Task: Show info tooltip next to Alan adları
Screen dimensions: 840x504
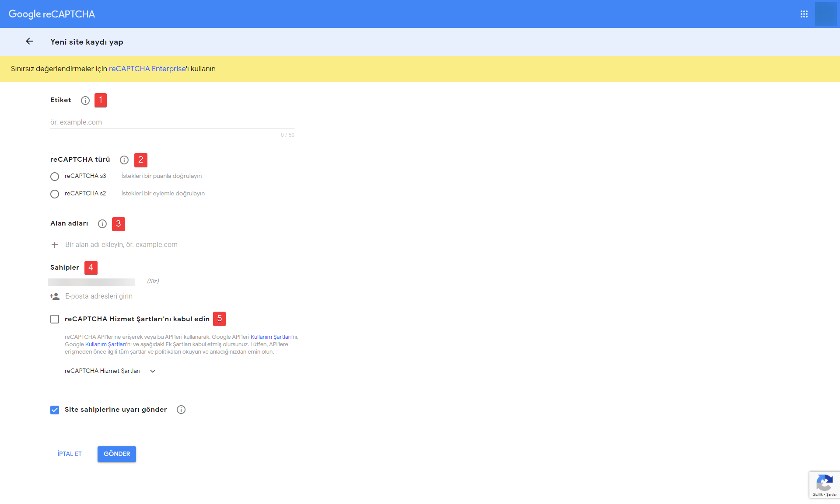Action: coord(102,224)
